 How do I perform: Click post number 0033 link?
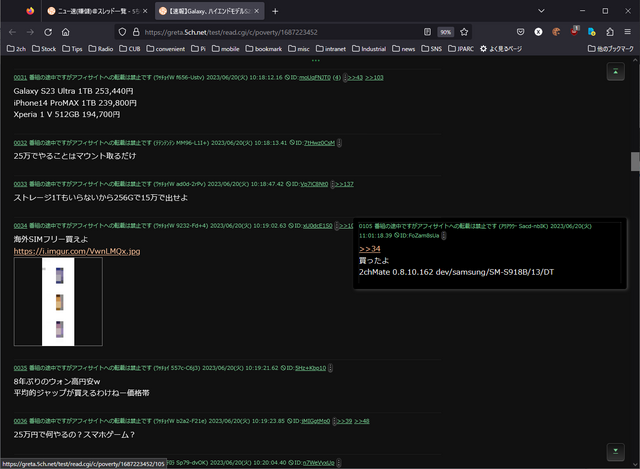(20, 184)
